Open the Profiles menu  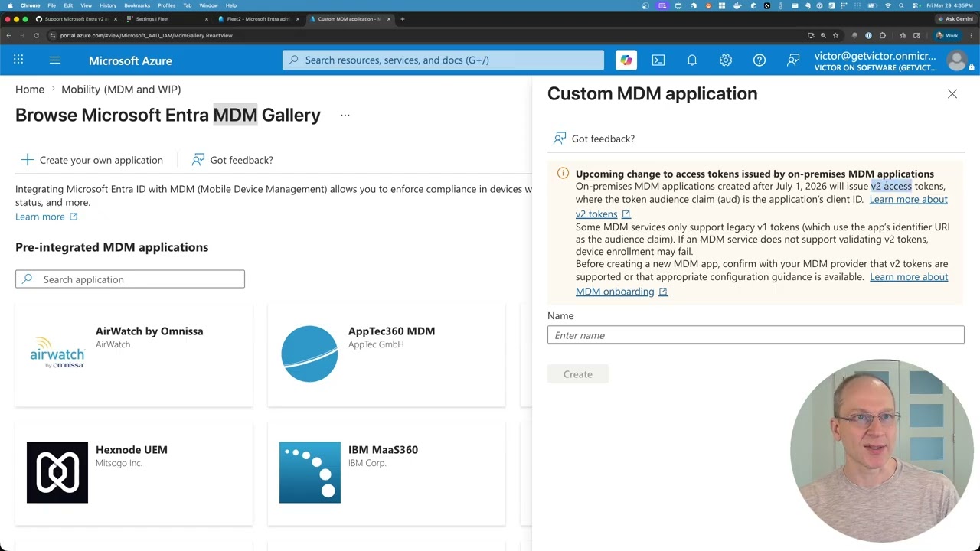[166, 5]
